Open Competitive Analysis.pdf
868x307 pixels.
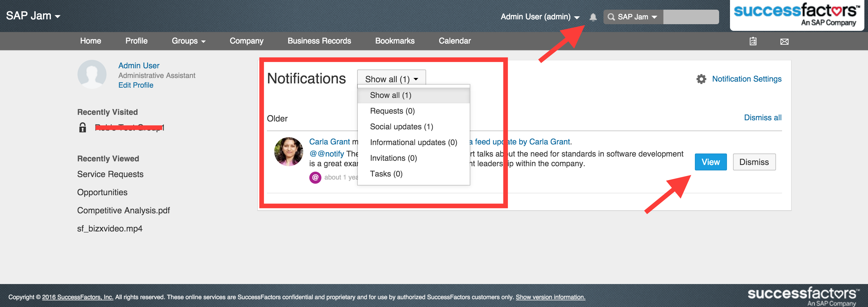(x=123, y=211)
